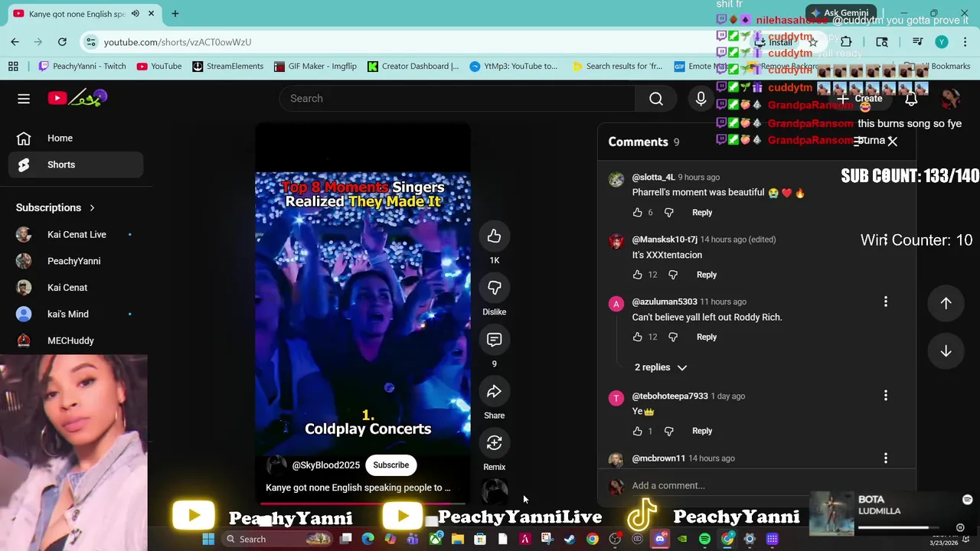Select Shorts in the sidebar
The width and height of the screenshot is (980, 551).
(x=76, y=165)
